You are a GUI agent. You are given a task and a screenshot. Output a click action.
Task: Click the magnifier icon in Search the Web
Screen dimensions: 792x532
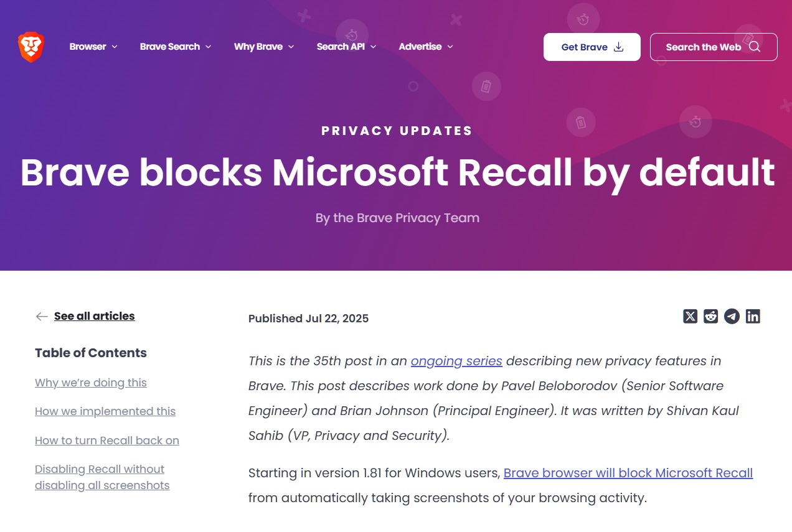[755, 47]
